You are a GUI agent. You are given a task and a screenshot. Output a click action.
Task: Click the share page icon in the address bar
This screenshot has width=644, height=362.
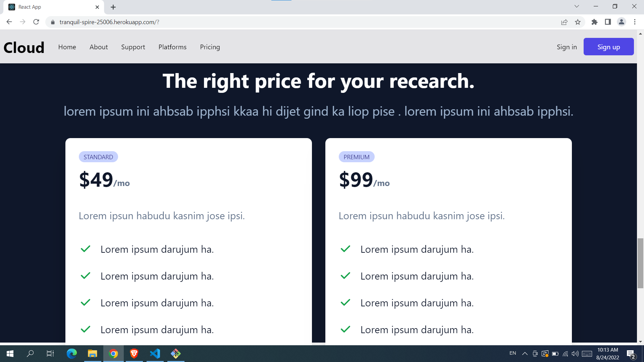pos(564,22)
